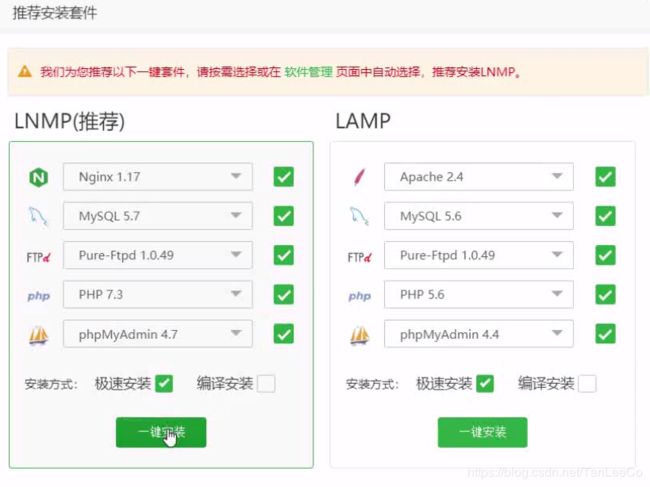The height and width of the screenshot is (487, 650).
Task: Open the phpMyAdmin 4.7 version dropdown
Action: (x=158, y=334)
